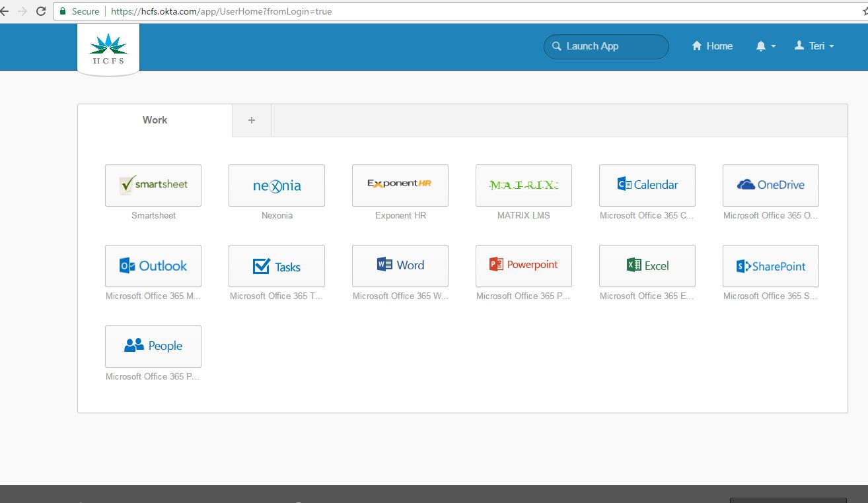Launch the Tasks app tile
The height and width of the screenshot is (503, 868).
tap(277, 266)
